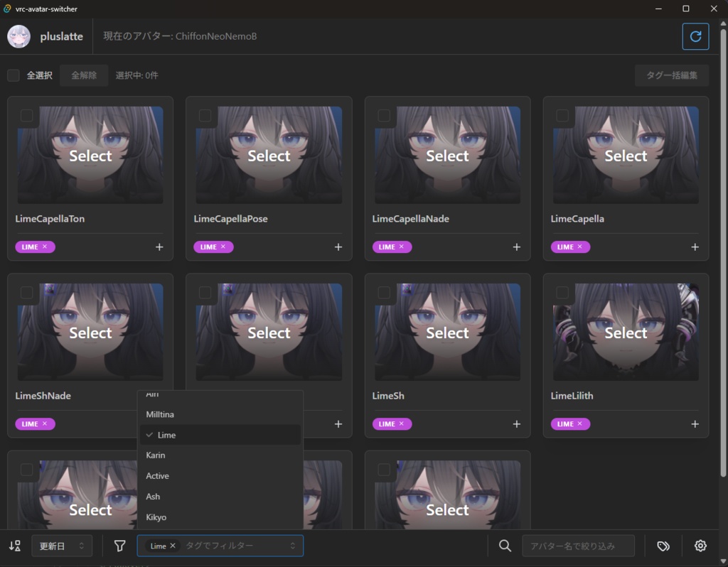Viewport: 728px width, 567px height.
Task: Click the refresh avatars icon top right
Action: click(x=695, y=36)
